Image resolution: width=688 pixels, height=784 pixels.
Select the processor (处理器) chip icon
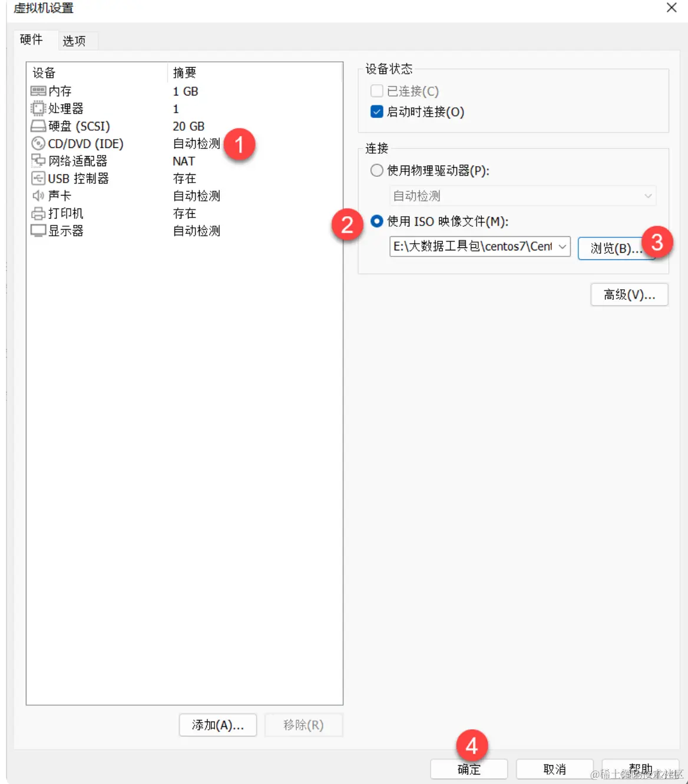38,108
